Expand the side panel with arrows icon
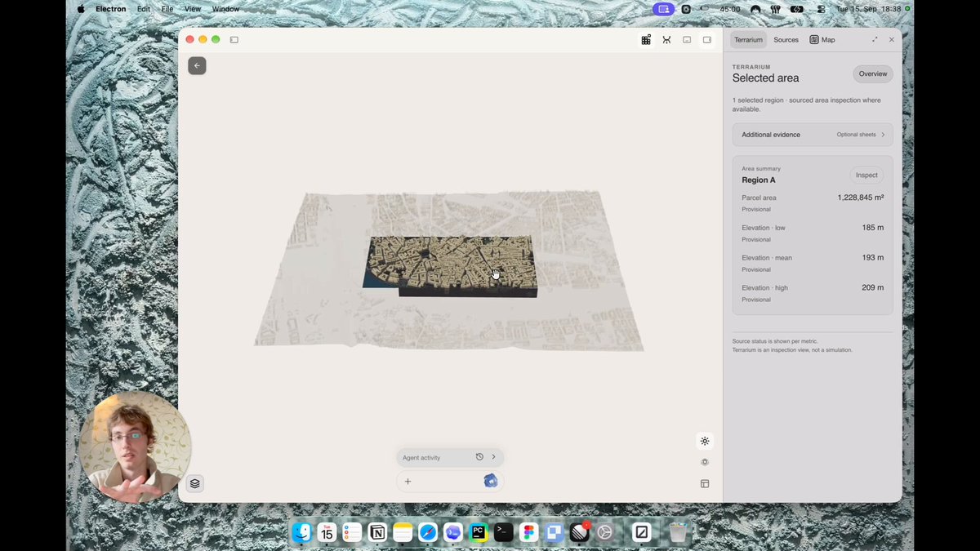980x551 pixels. 875,40
